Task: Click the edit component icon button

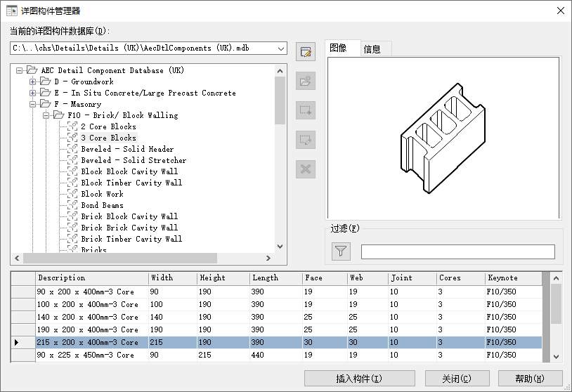Action: tap(306, 140)
